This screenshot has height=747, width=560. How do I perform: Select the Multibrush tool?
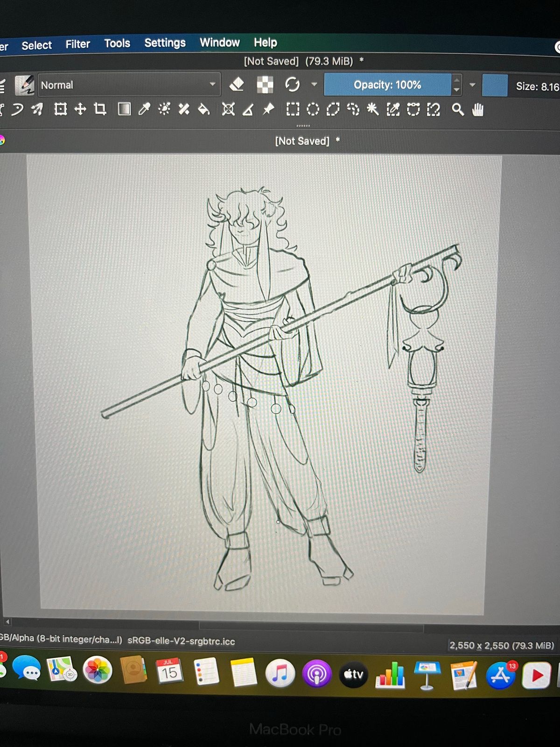[37, 110]
